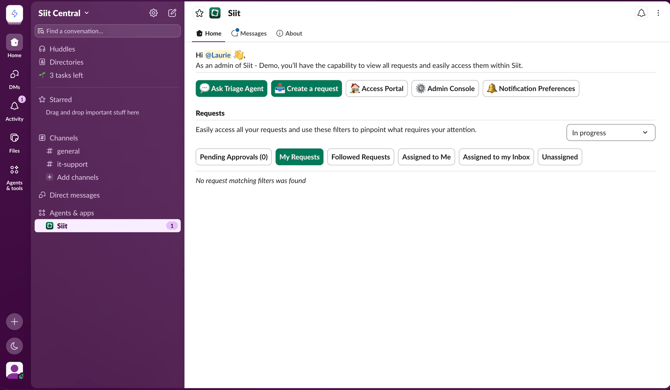The width and height of the screenshot is (670, 390).
Task: Open Files in the left rail
Action: [x=14, y=143]
